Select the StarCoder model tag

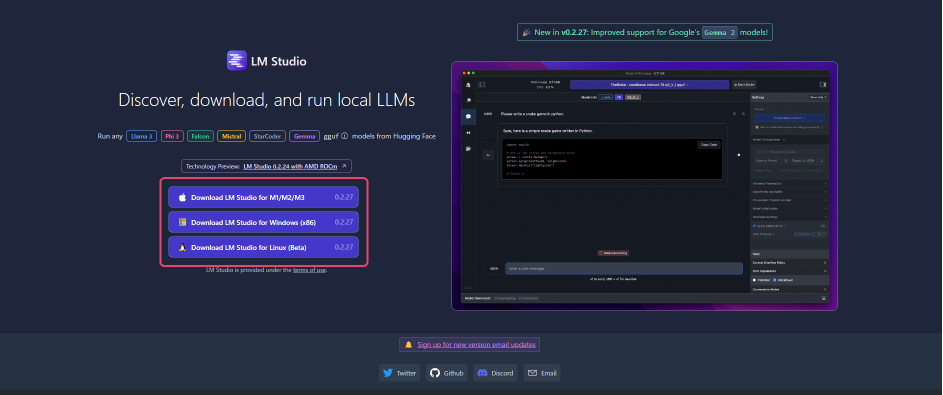(x=268, y=136)
